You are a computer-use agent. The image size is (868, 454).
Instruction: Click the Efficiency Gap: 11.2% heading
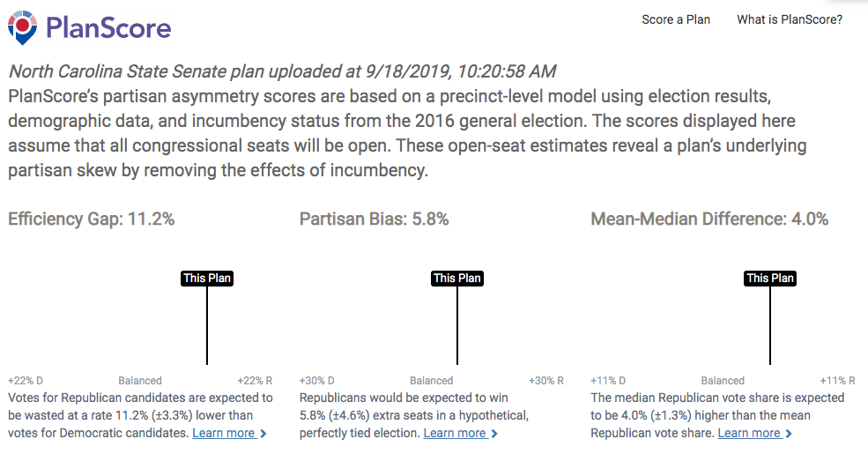click(x=92, y=220)
